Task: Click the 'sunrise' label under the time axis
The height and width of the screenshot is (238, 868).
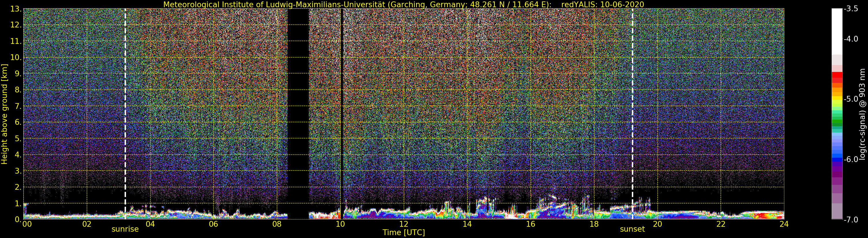Action: pyautogui.click(x=125, y=229)
